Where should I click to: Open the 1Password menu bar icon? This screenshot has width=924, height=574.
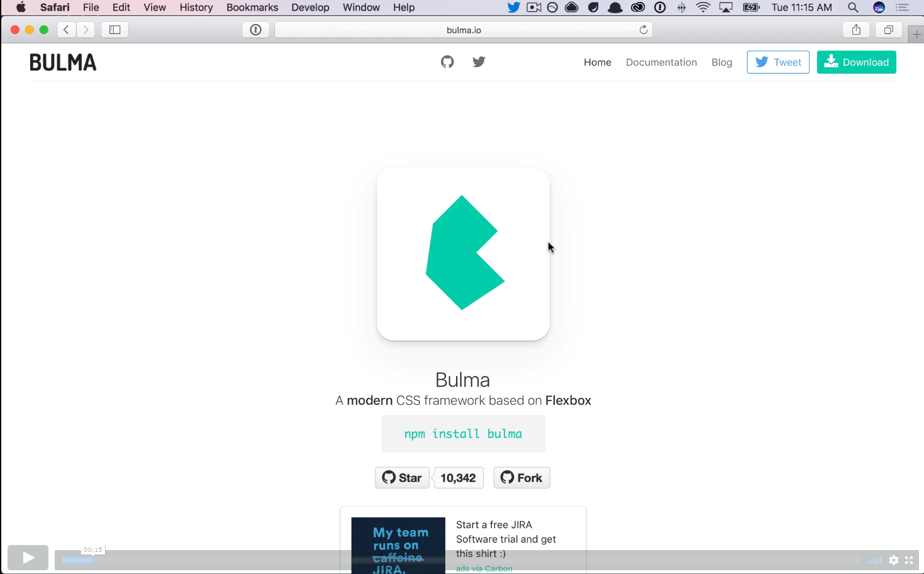click(660, 8)
